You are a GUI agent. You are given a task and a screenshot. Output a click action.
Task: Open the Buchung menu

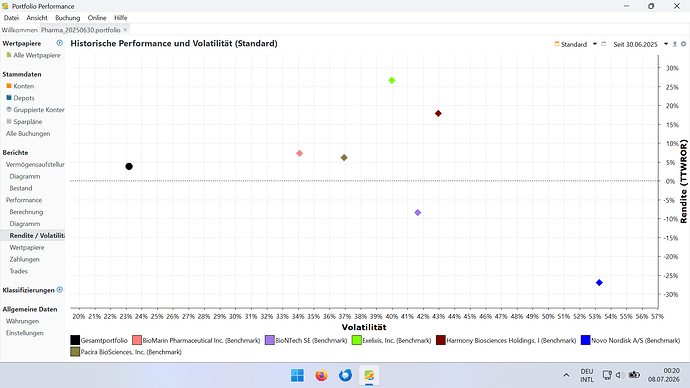[67, 18]
